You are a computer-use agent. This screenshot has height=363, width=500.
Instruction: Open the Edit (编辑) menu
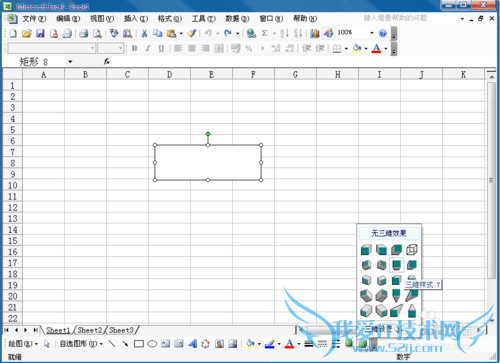click(68, 19)
